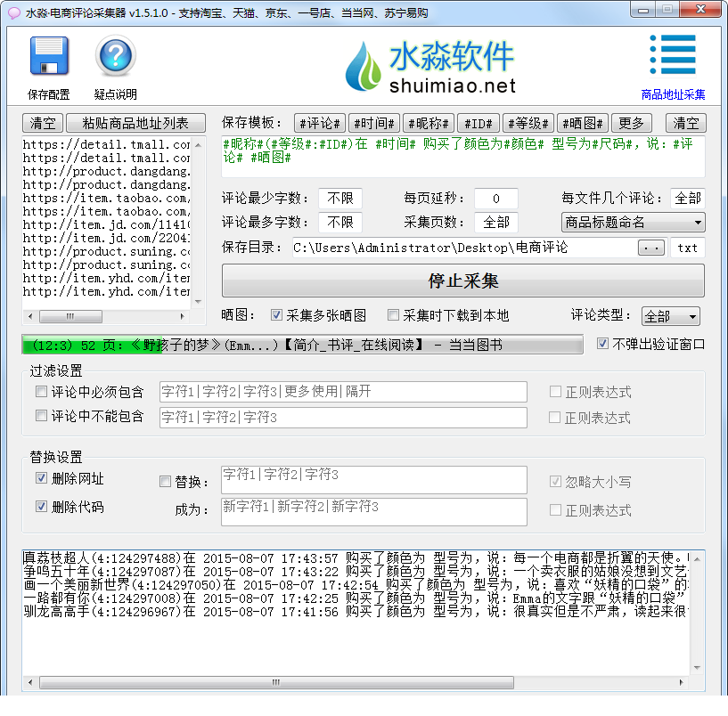This screenshot has height=716, width=728.
Task: Edit the 采集页数 field
Action: coord(495,223)
